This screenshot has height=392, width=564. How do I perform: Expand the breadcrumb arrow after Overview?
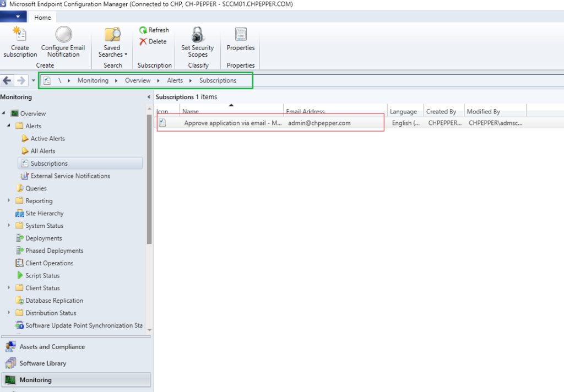tap(158, 80)
